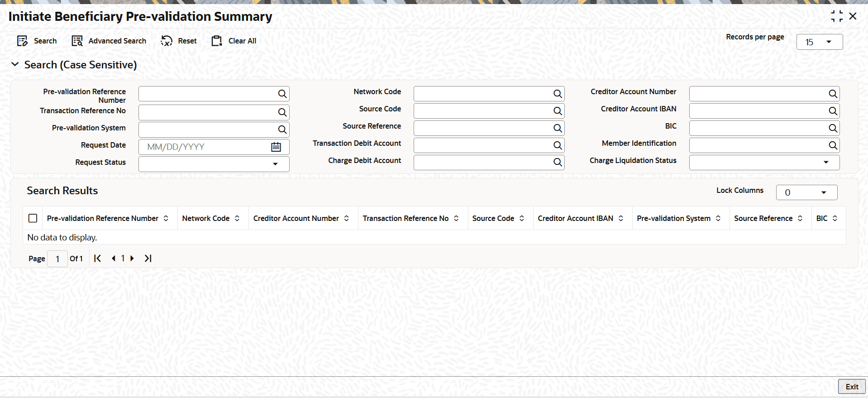The width and height of the screenshot is (868, 398).
Task: Reset the search criteria
Action: [x=179, y=41]
